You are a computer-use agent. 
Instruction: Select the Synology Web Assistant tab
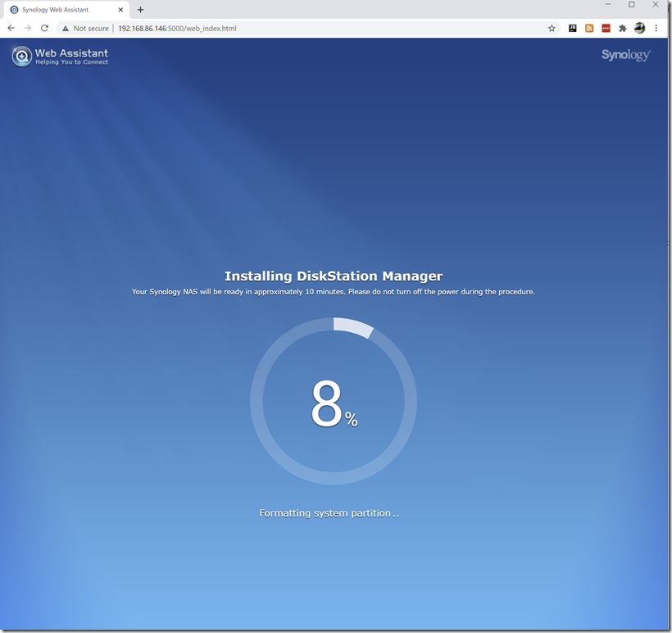(66, 10)
